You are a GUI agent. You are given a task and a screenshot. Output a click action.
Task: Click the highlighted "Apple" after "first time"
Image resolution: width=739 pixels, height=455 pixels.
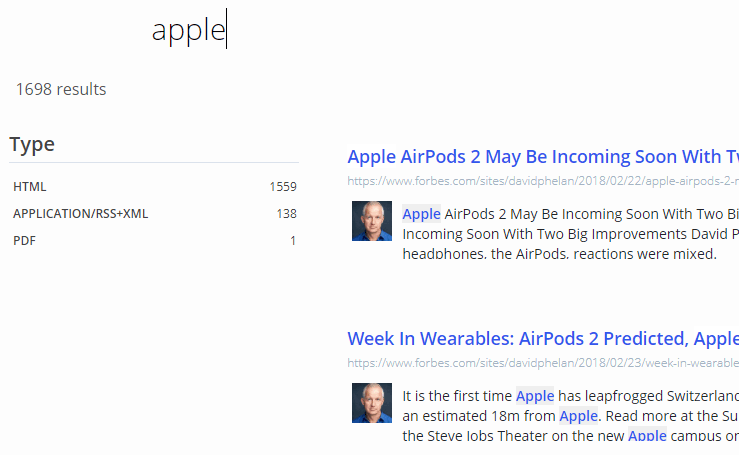[535, 396]
